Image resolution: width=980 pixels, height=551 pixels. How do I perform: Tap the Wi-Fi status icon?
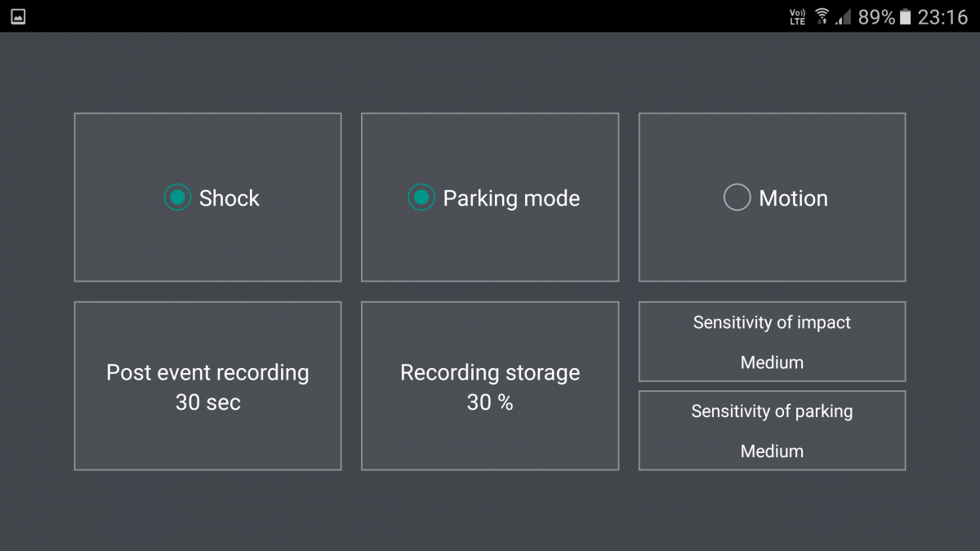pos(822,16)
